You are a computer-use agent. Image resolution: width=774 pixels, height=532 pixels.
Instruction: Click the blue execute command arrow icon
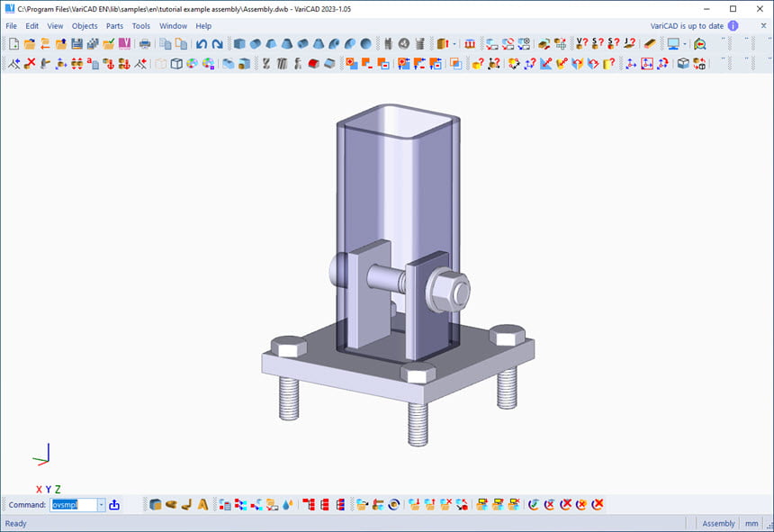pyautogui.click(x=114, y=504)
